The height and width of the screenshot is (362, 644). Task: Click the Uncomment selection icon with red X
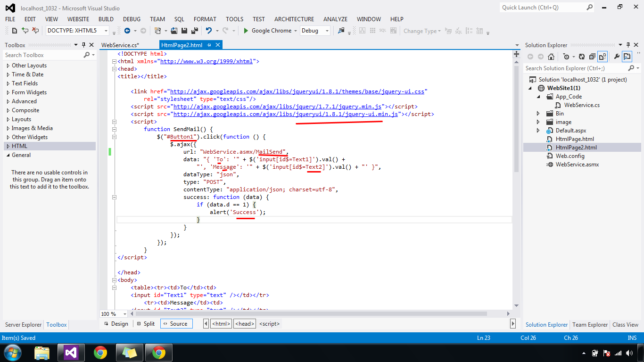point(35,31)
